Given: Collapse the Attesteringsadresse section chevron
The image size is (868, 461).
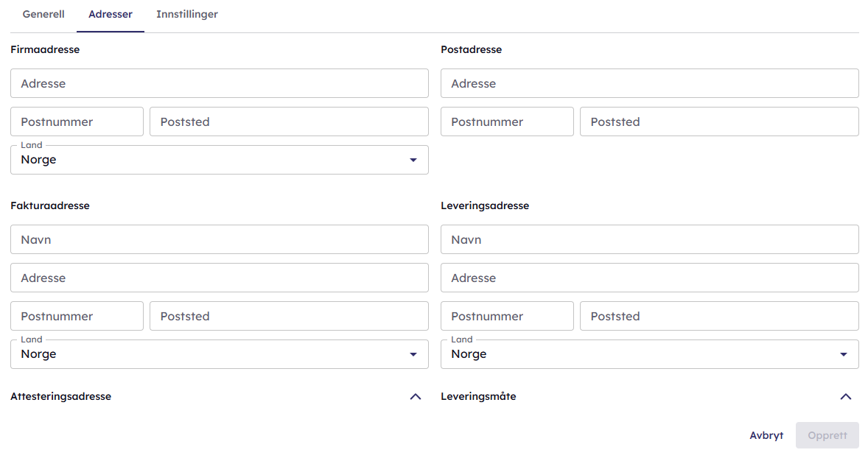Looking at the screenshot, I should point(416,396).
